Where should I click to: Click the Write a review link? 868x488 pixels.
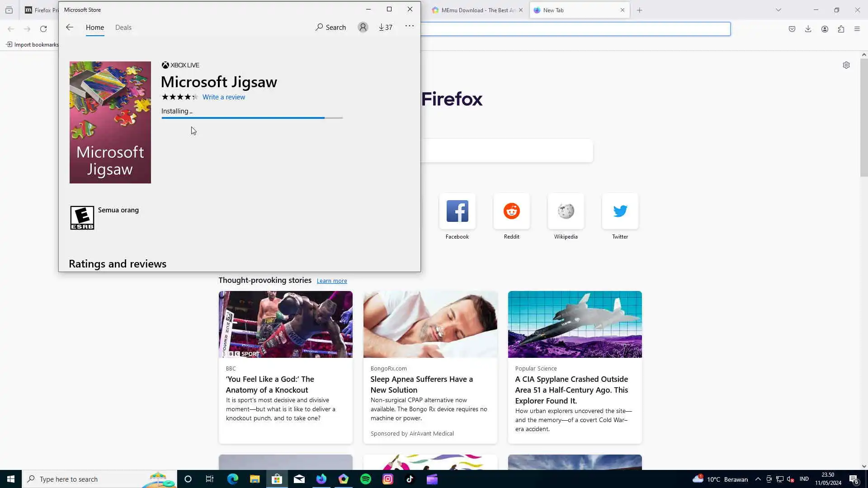pos(224,97)
